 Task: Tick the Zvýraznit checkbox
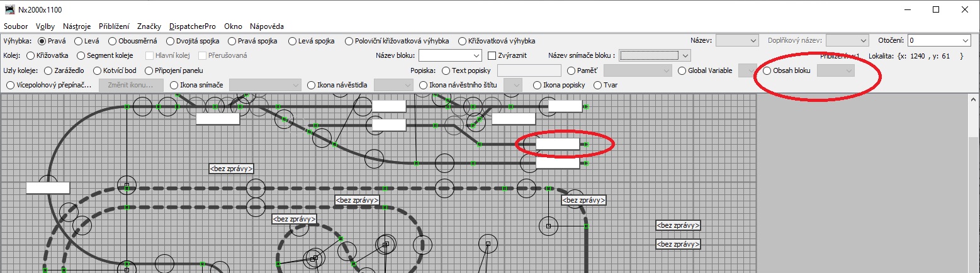[492, 55]
